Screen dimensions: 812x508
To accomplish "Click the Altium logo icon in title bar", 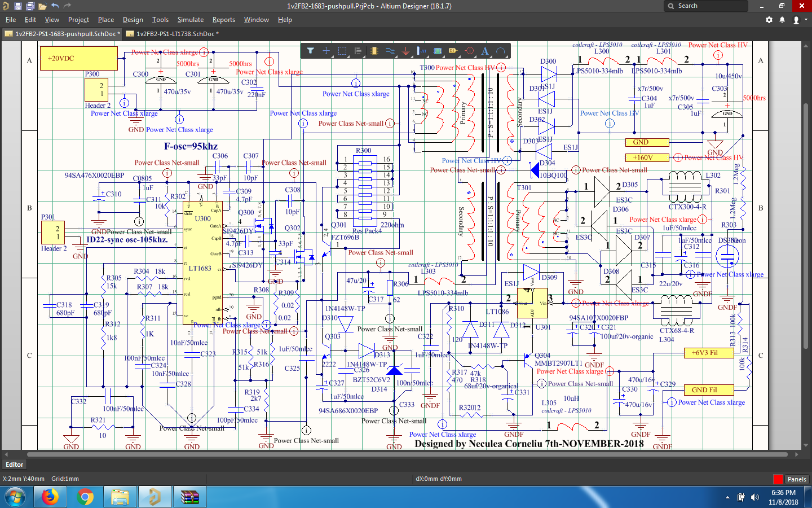I will click(x=5, y=6).
